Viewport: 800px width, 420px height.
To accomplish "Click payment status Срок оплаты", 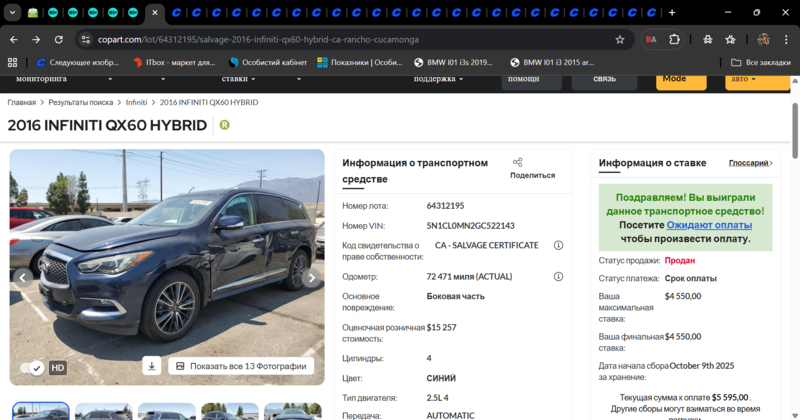I will [x=690, y=278].
